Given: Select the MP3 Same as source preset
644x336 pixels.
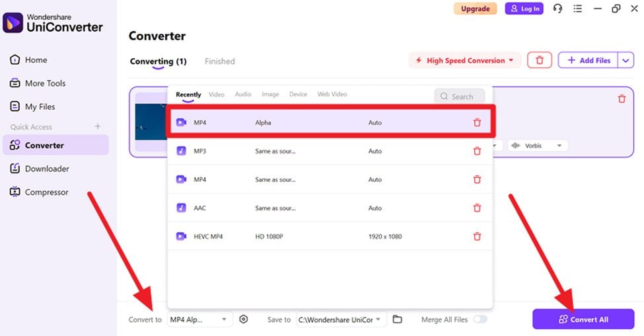Looking at the screenshot, I should [331, 151].
